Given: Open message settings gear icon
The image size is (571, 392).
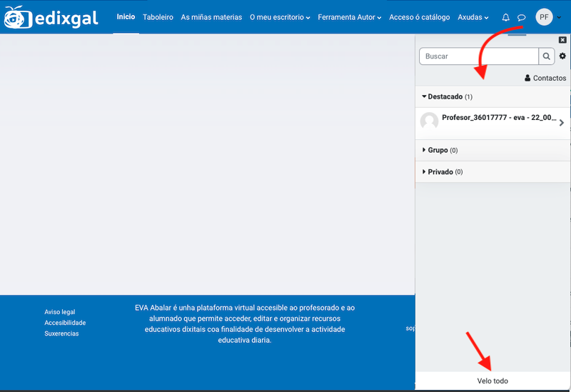Looking at the screenshot, I should click(562, 56).
